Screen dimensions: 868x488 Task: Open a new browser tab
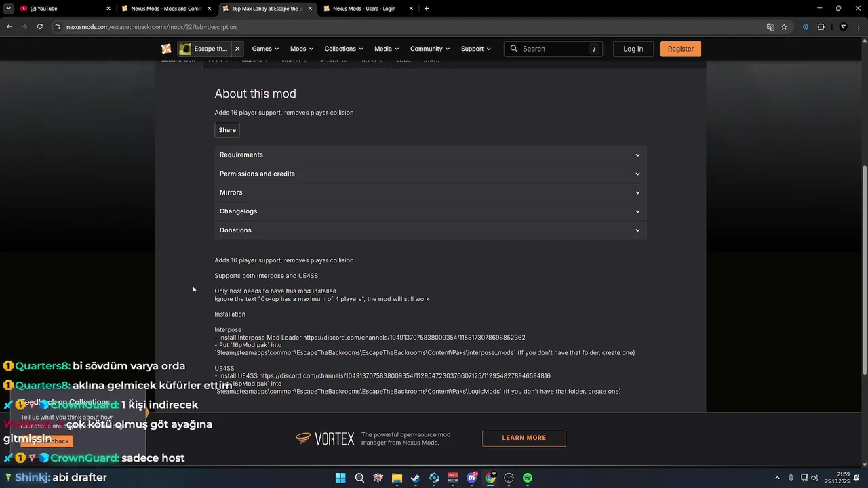427,9
